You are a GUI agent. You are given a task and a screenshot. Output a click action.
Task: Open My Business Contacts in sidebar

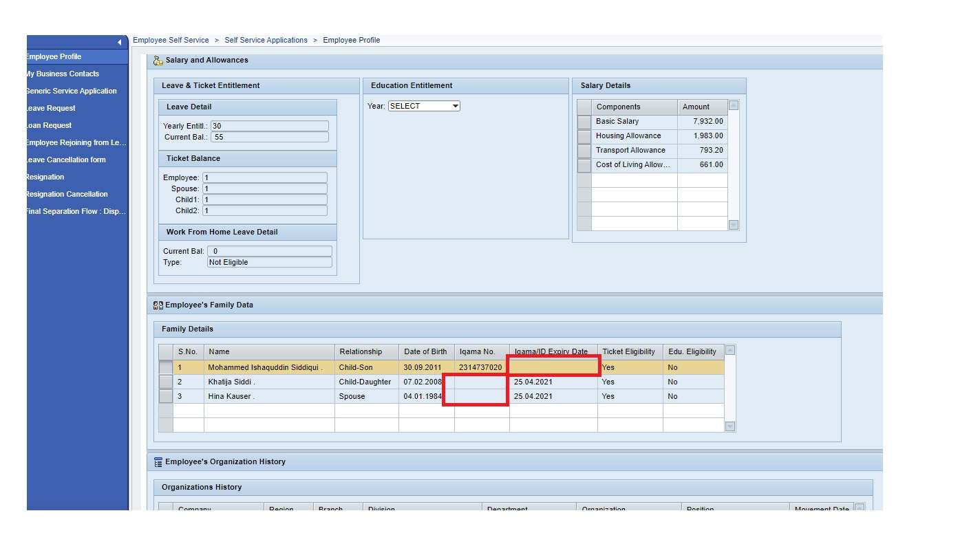(63, 74)
